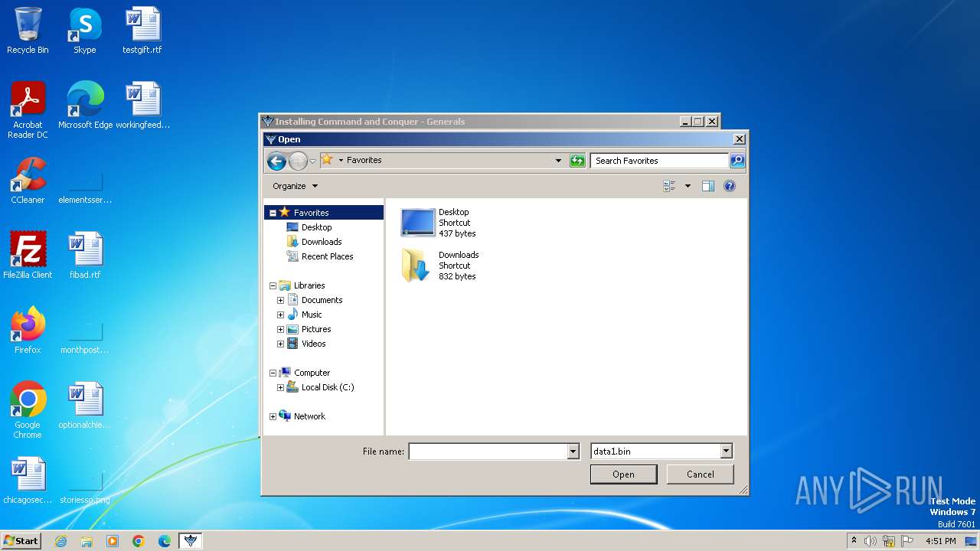The image size is (980, 551).
Task: Click the Favorites star icon in address bar
Action: tap(327, 160)
